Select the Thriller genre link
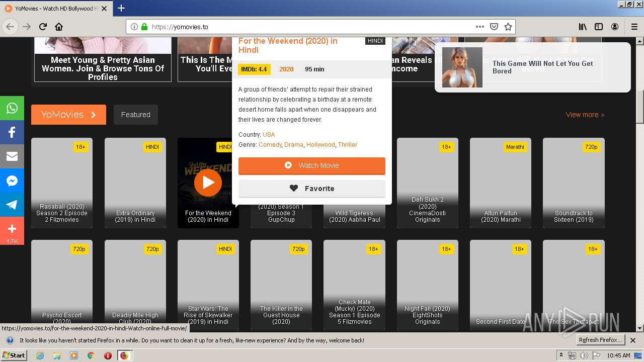This screenshot has height=362, width=644. (x=348, y=144)
